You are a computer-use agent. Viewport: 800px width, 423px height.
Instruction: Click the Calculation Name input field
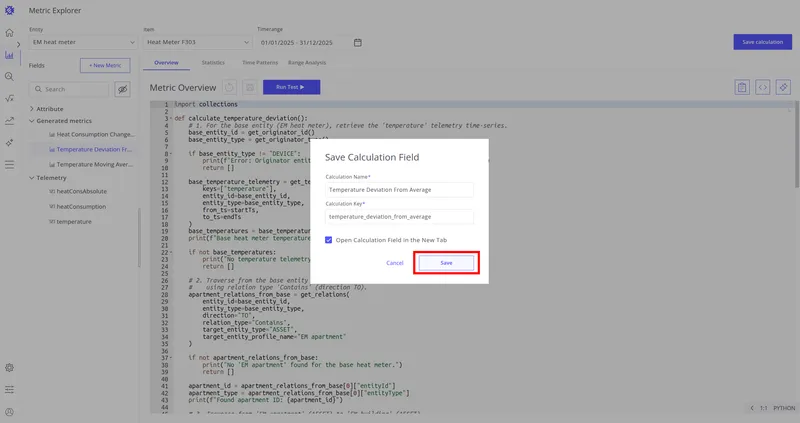click(x=399, y=190)
